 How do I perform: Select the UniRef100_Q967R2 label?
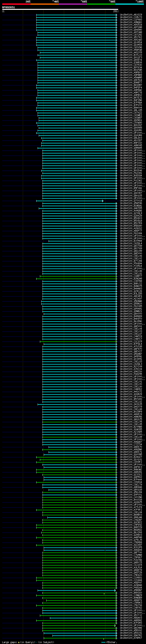click(x=131, y=636)
